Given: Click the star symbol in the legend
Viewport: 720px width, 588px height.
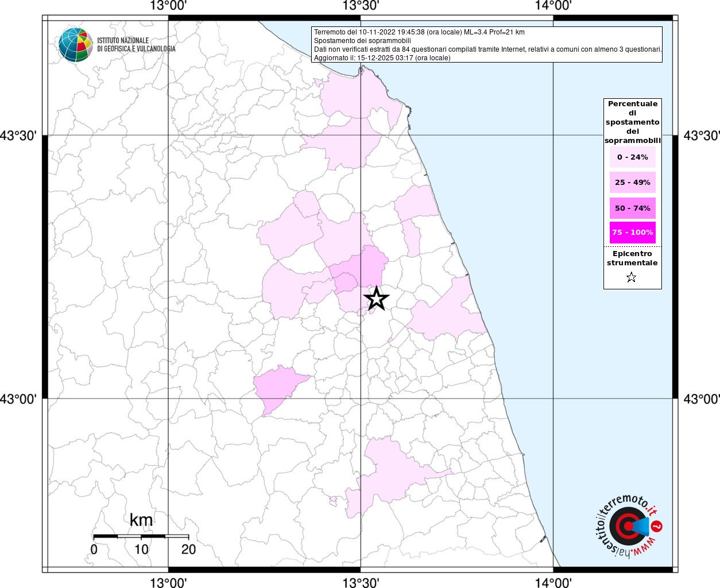Looking at the screenshot, I should [x=631, y=278].
